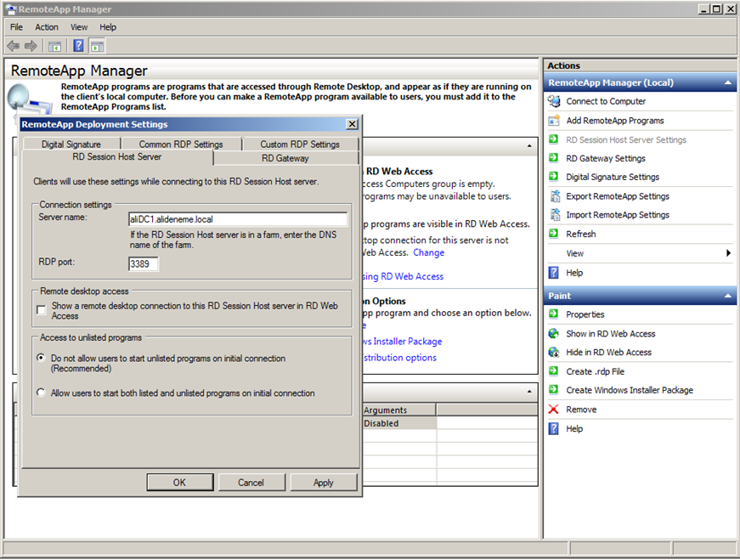740x560 pixels.
Task: Click the blue Help toolbar icon
Action: click(78, 46)
